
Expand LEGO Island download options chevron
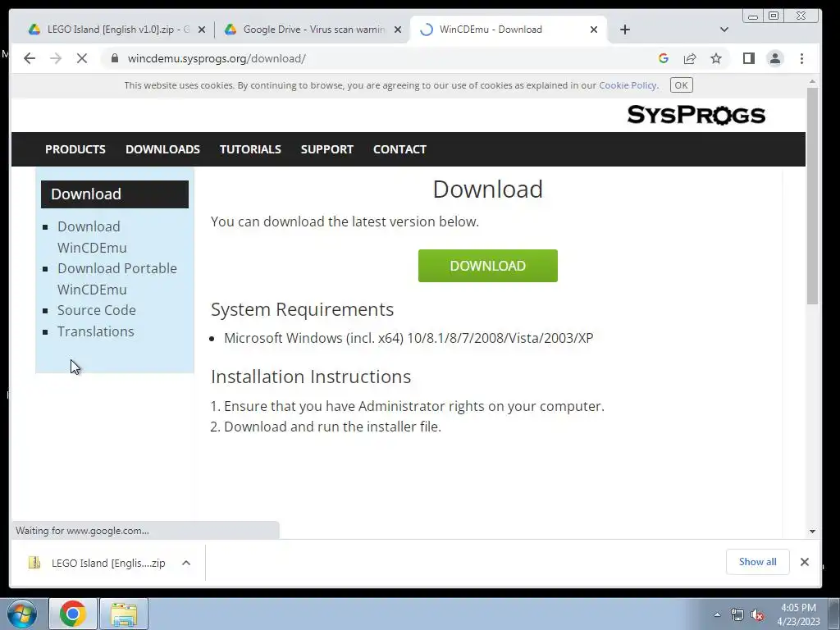[x=186, y=563]
